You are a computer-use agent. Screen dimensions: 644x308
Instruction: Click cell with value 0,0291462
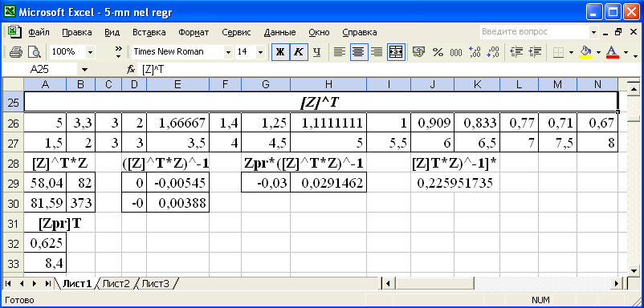pyautogui.click(x=328, y=183)
